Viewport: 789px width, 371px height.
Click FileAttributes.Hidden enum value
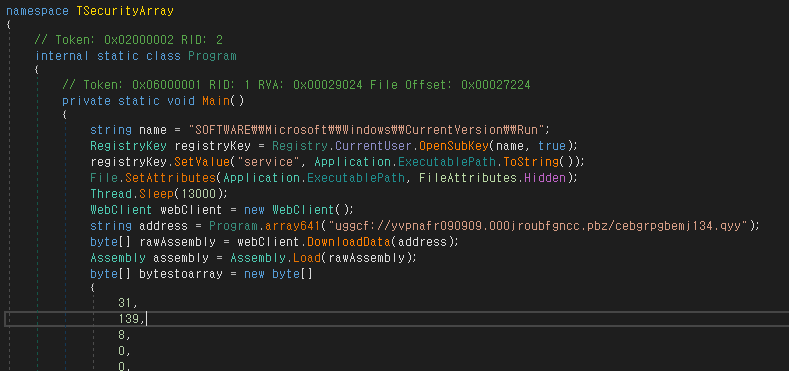(x=492, y=178)
